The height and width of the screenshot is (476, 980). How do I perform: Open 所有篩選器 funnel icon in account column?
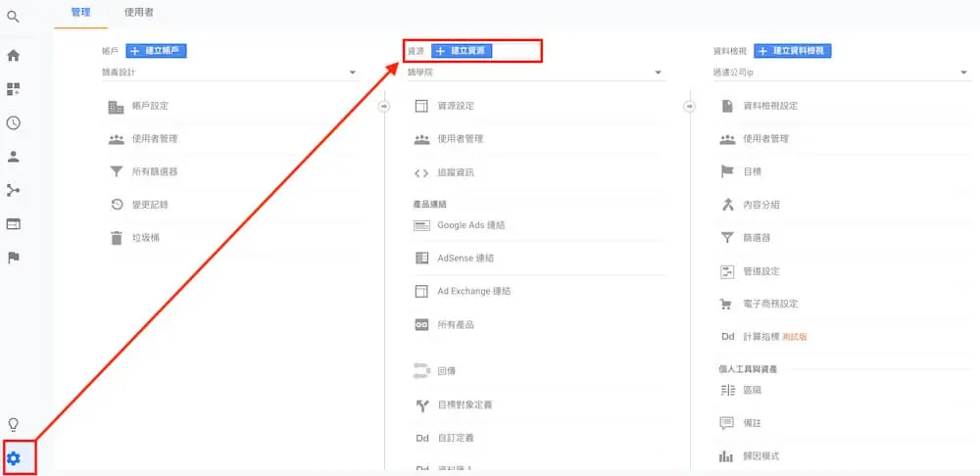[117, 171]
